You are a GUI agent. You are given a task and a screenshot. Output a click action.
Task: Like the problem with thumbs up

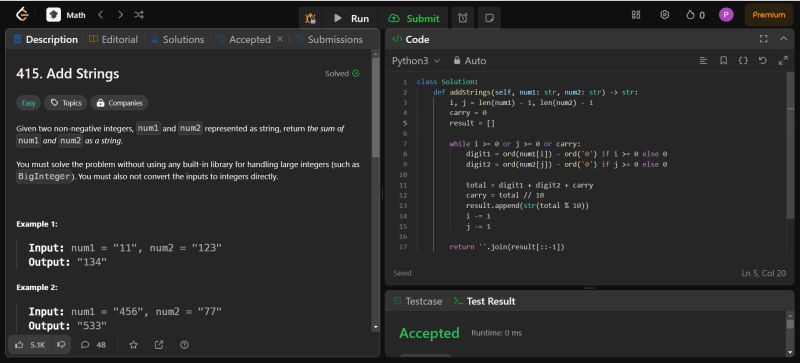click(30, 345)
